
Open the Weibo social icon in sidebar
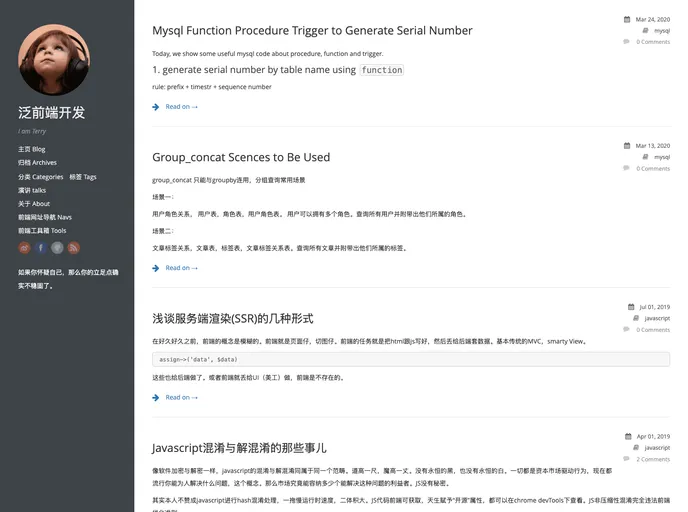25,248
